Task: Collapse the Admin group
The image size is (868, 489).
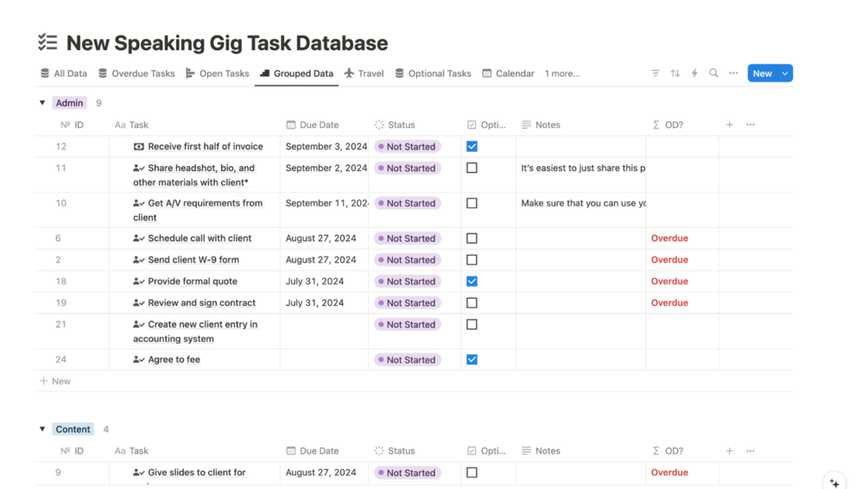Action: pyautogui.click(x=42, y=103)
